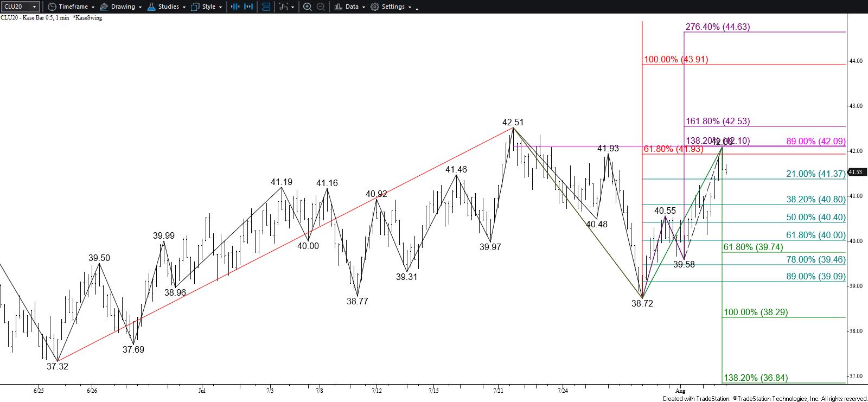
Task: Select the 276.40% (44.63) extension label
Action: 718,27
